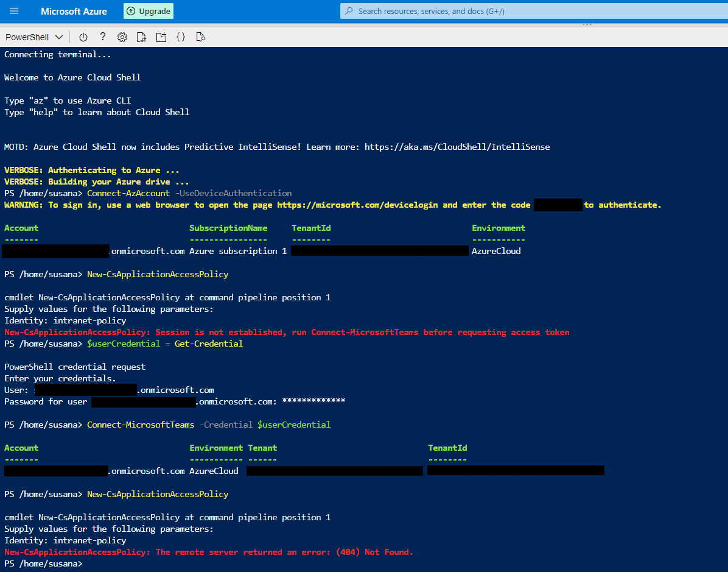The image size is (728, 572).
Task: Click 'Azure subscription 1' value
Action: [238, 251]
